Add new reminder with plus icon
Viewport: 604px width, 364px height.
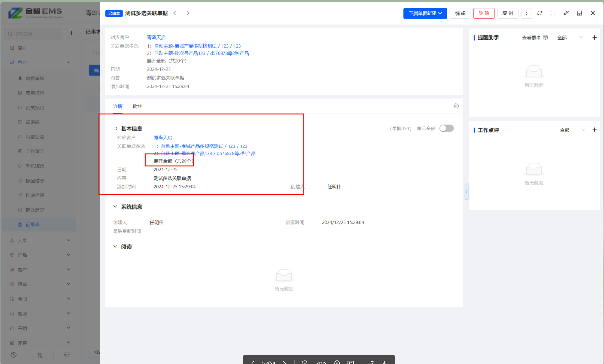594,38
